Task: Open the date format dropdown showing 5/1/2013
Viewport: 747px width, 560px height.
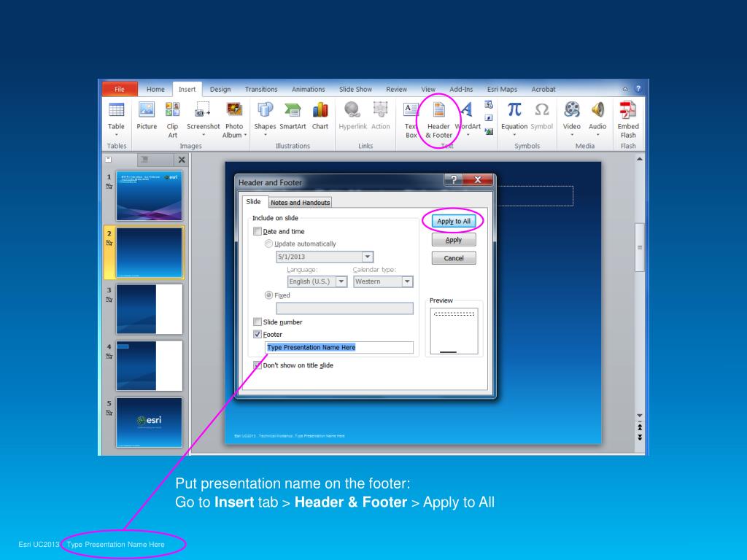Action: point(368,257)
